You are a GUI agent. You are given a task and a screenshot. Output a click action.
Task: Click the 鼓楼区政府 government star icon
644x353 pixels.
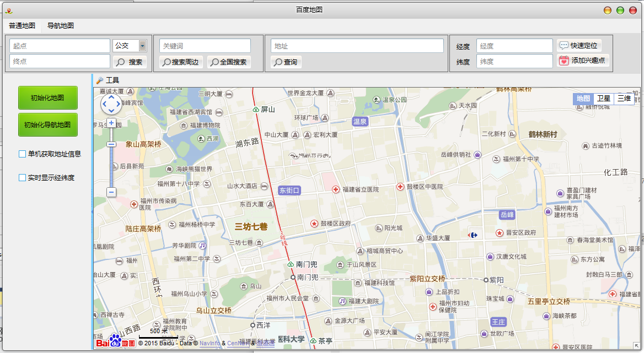point(314,224)
